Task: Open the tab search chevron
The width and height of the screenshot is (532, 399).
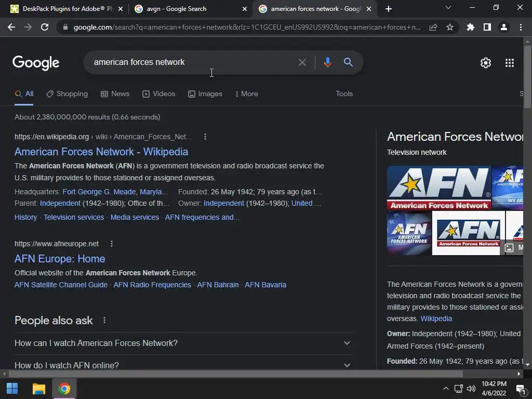Action: click(x=448, y=7)
